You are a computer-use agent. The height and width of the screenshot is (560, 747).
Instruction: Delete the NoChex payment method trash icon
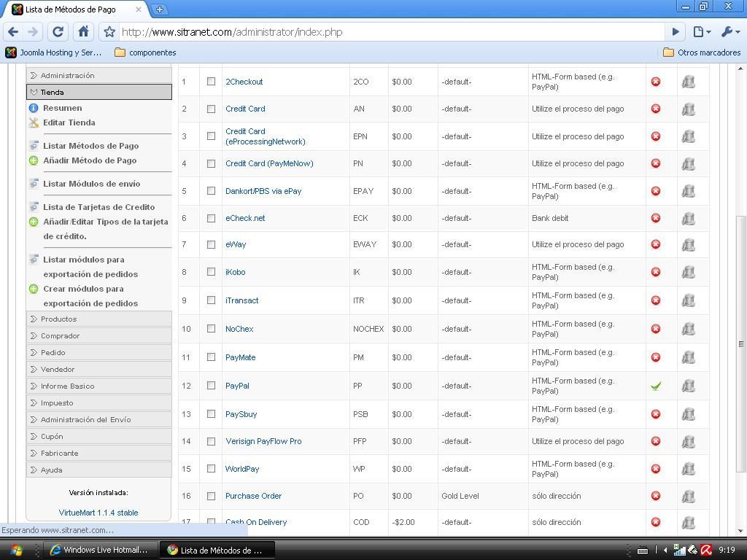pos(689,329)
